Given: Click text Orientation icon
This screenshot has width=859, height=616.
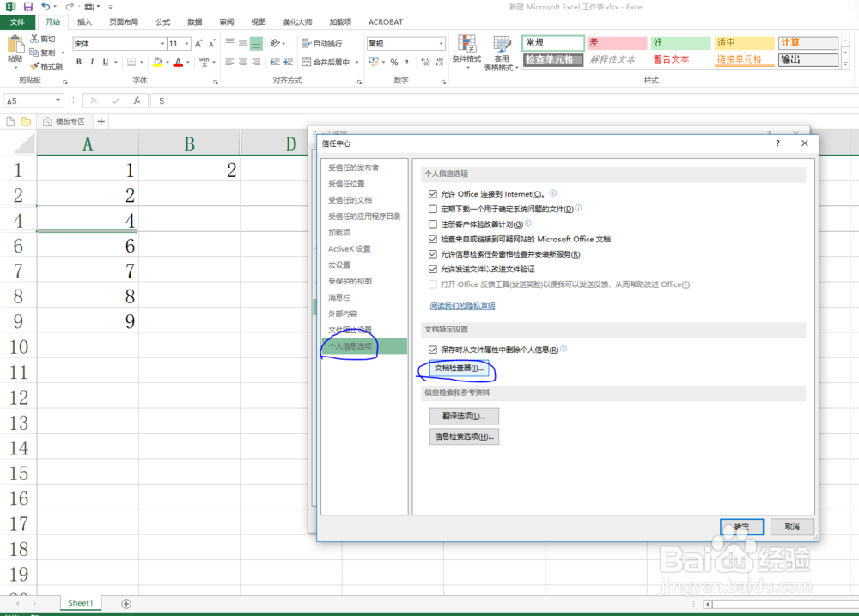Looking at the screenshot, I should [x=275, y=43].
